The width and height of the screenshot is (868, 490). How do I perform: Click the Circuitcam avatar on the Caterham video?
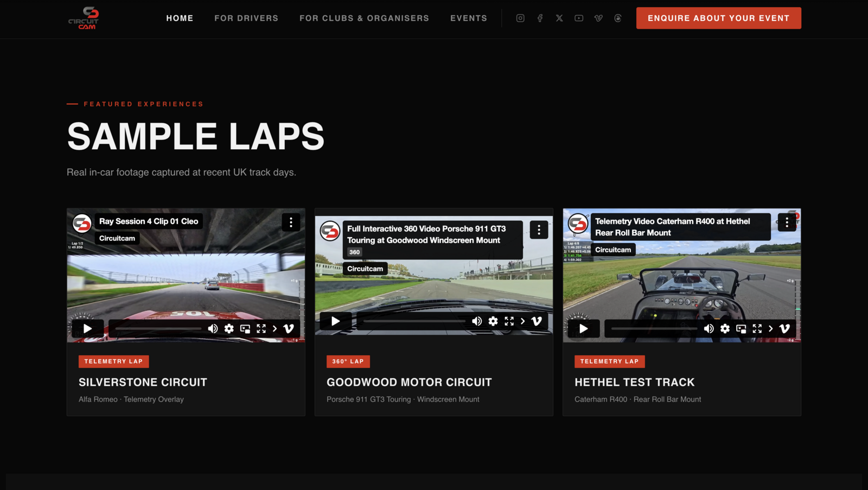578,223
